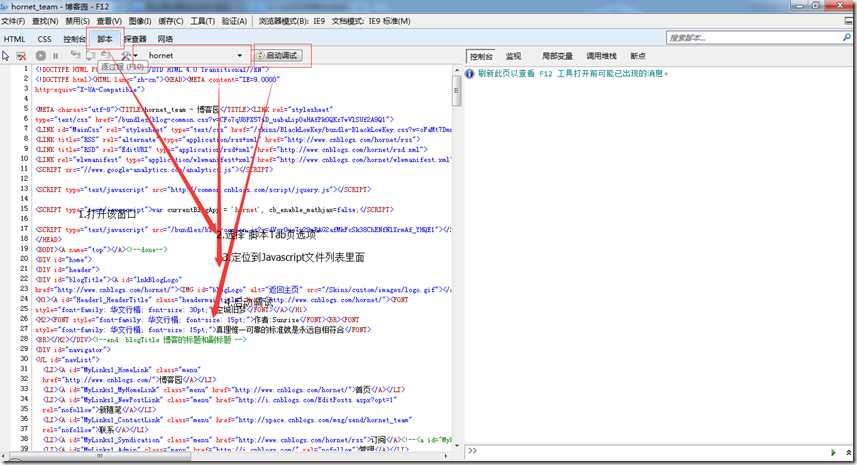
Task: Click the pause break-all icon
Action: click(x=55, y=56)
